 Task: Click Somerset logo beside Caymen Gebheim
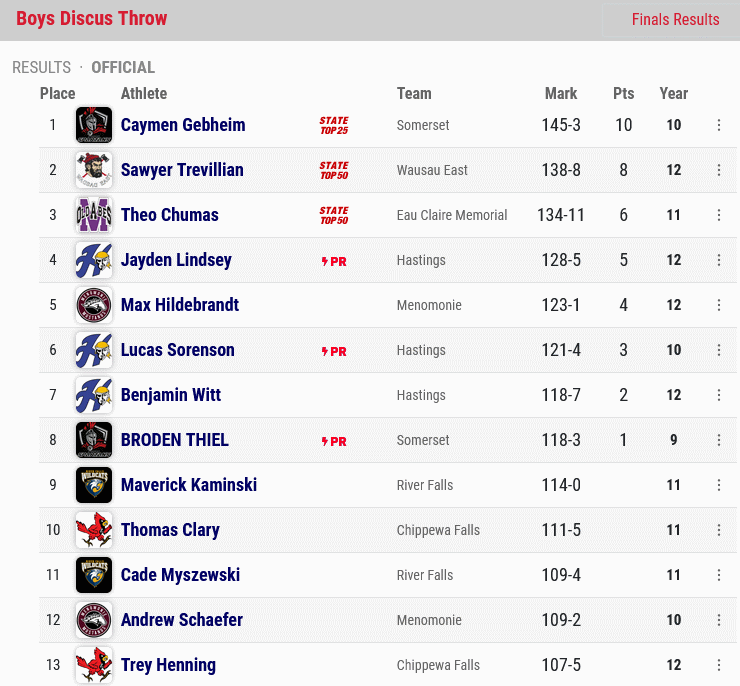point(94,125)
